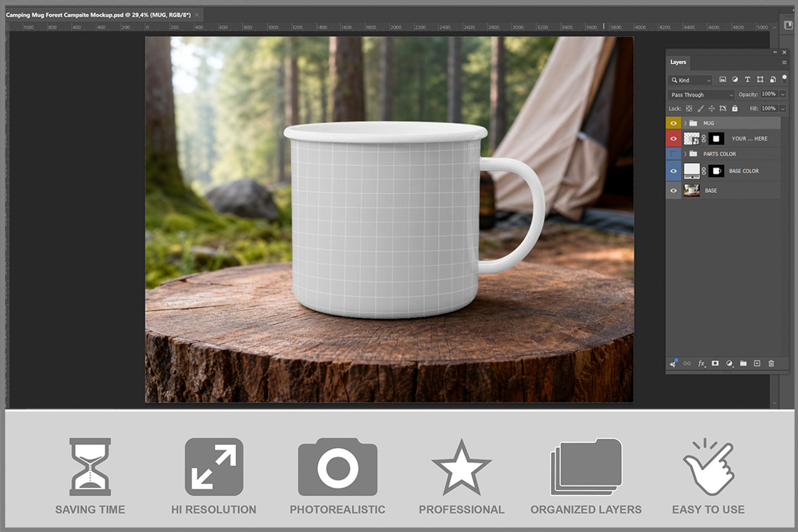Create a new group folder icon
798x532 pixels.
tap(743, 363)
